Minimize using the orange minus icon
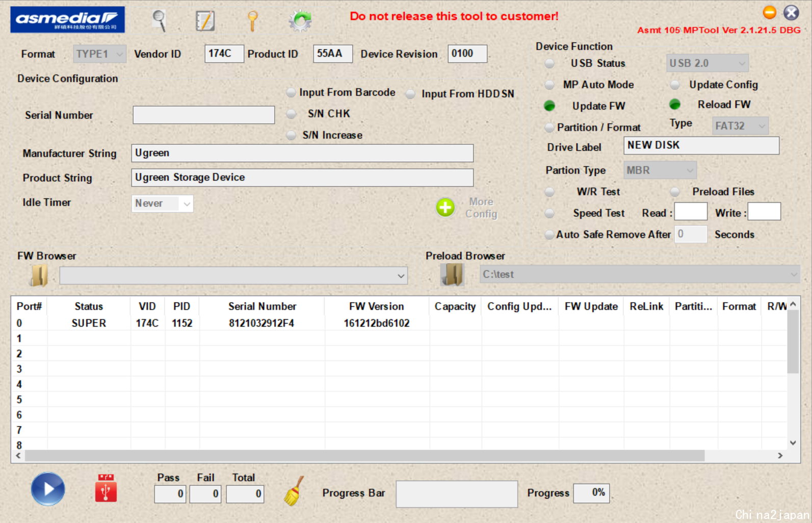The height and width of the screenshot is (523, 812). [769, 12]
